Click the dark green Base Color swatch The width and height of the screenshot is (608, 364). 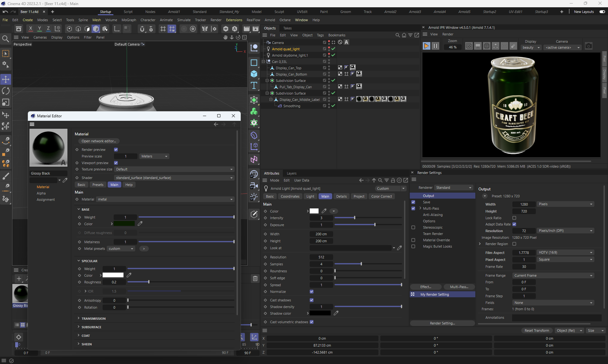coord(124,224)
